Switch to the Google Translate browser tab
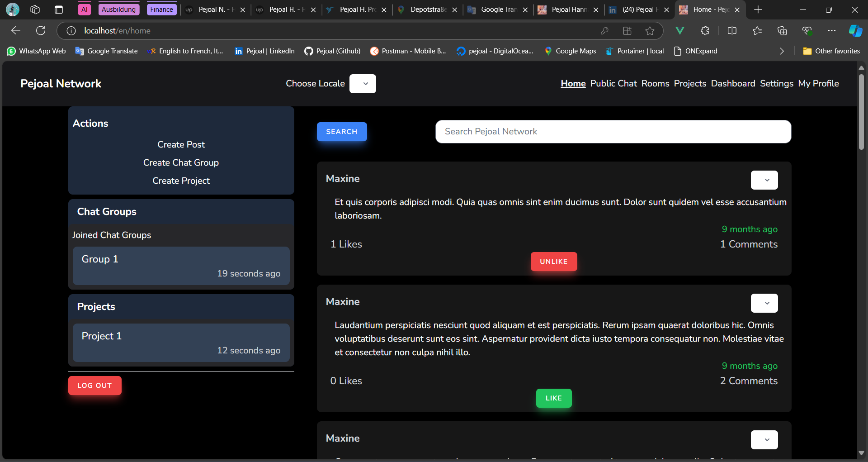Screen dimensions: 868x462 click(497, 10)
